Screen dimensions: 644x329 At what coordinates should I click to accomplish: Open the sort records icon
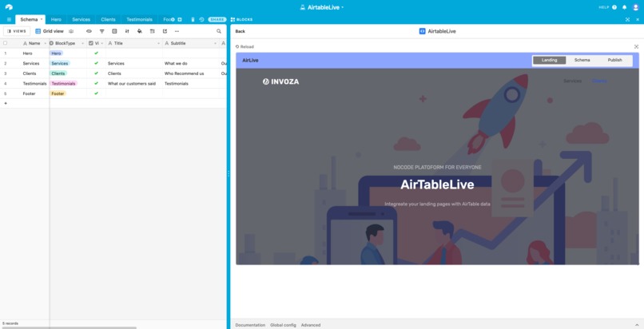[x=127, y=31]
